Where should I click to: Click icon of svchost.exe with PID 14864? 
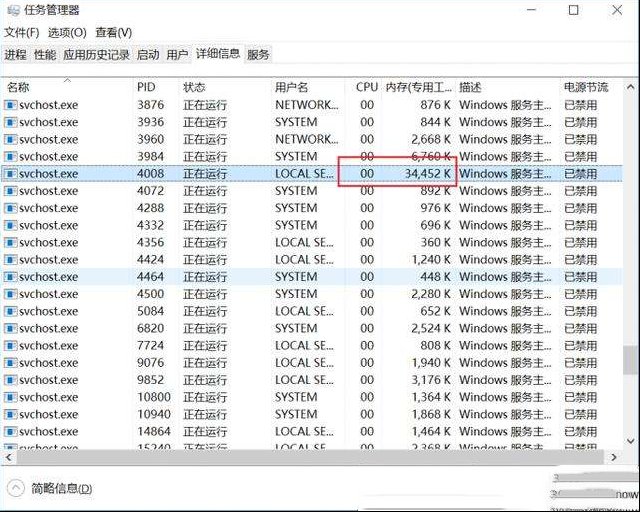[11, 431]
